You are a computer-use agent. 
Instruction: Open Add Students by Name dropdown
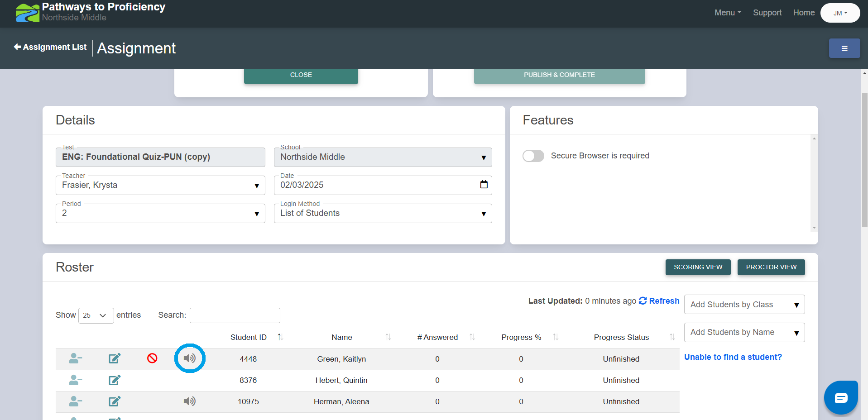point(744,333)
